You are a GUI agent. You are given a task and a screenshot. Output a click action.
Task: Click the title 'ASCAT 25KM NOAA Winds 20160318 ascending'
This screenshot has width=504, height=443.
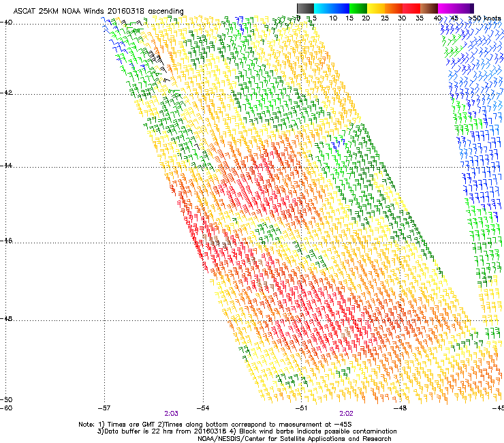coord(98,11)
